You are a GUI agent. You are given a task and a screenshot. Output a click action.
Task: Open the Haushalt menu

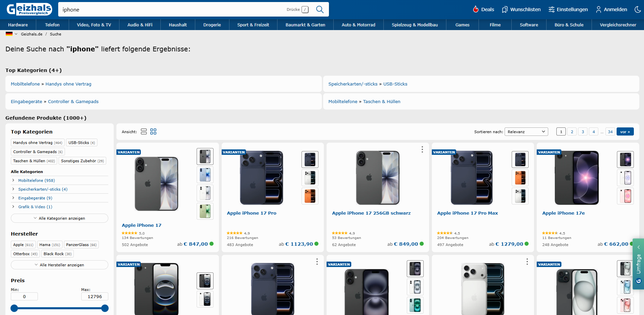coord(178,25)
